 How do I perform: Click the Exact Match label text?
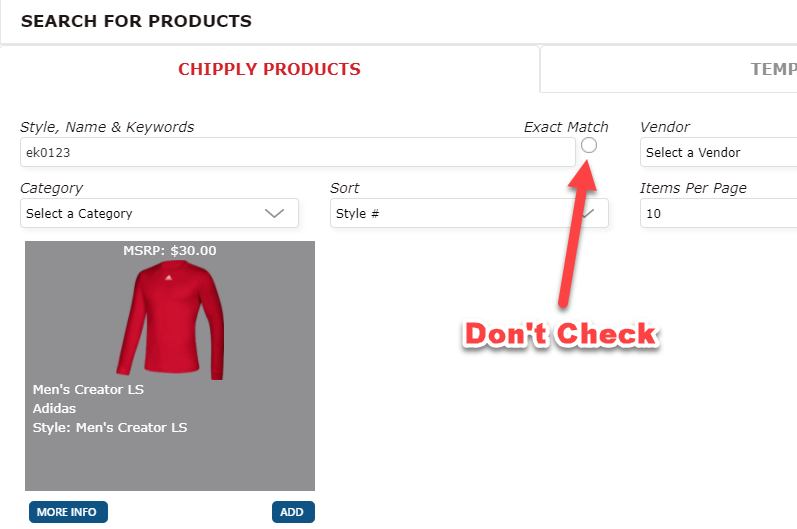point(566,127)
